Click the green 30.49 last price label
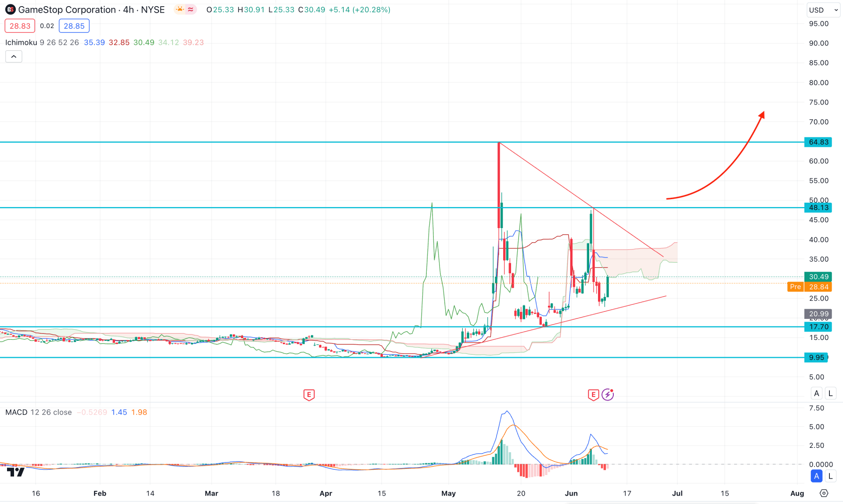 coord(818,277)
